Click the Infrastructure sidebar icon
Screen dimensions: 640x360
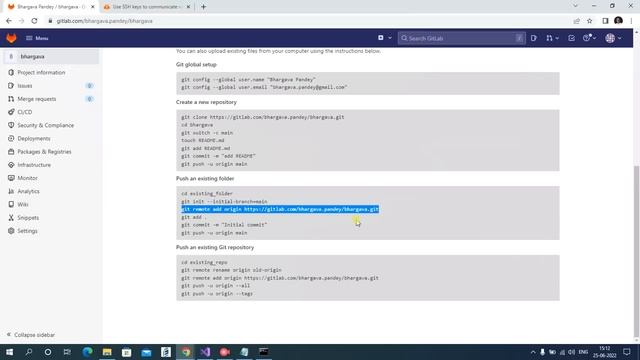pos(11,165)
